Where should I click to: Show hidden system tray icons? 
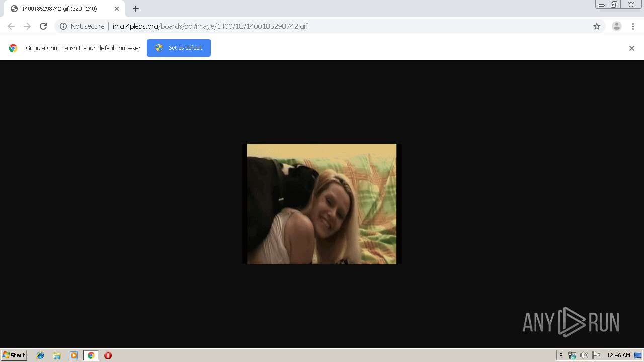point(561,355)
